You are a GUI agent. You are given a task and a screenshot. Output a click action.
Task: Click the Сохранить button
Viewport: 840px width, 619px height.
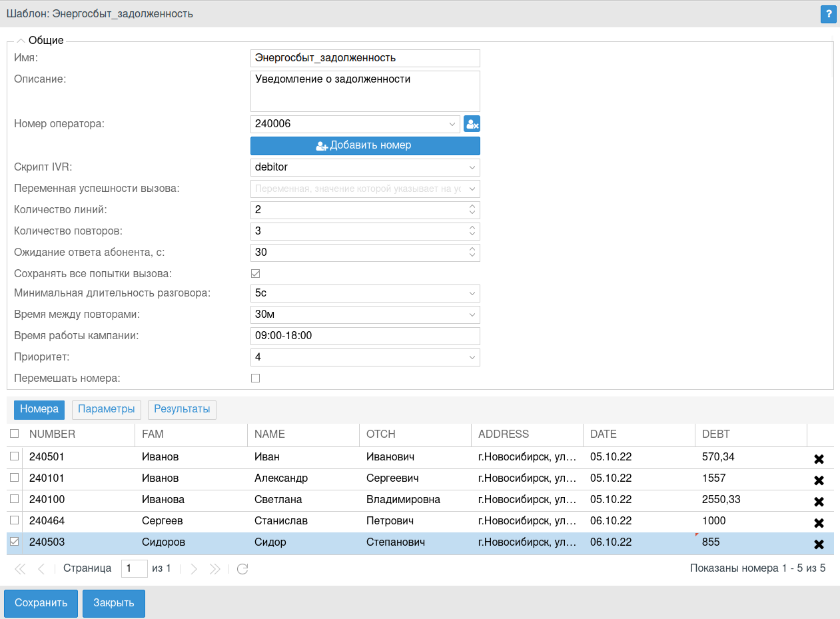[x=41, y=603]
